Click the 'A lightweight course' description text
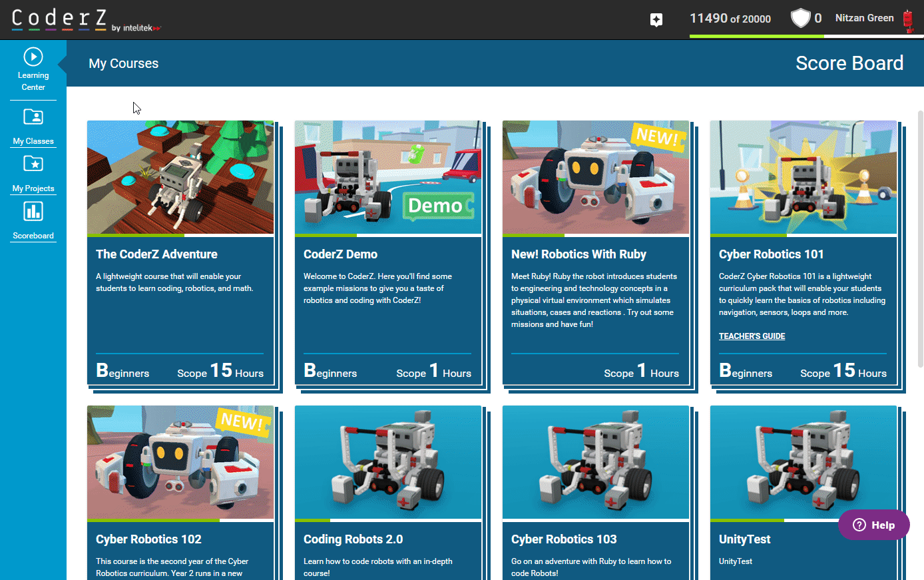 coord(174,282)
